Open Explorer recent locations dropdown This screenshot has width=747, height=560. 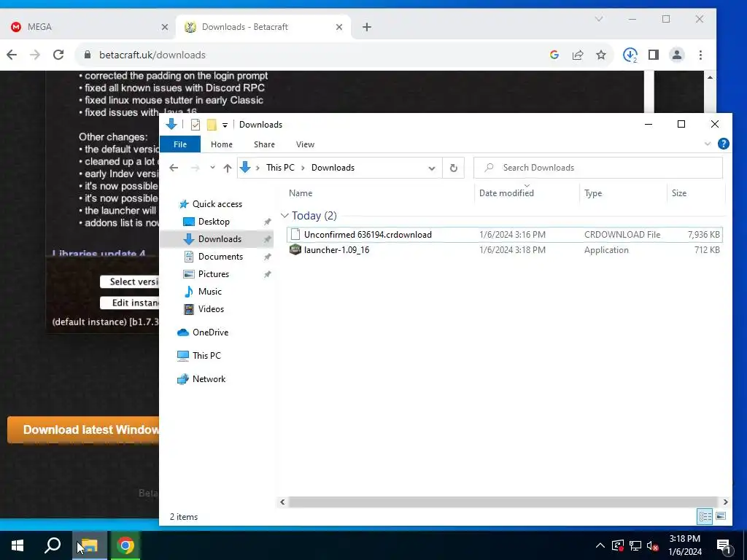click(x=212, y=168)
